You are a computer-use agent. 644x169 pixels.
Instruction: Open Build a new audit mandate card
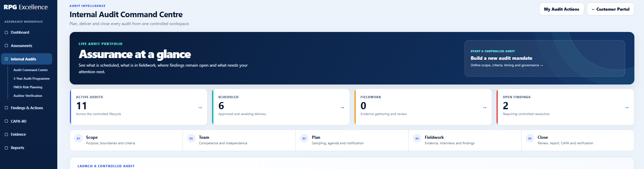click(545, 58)
